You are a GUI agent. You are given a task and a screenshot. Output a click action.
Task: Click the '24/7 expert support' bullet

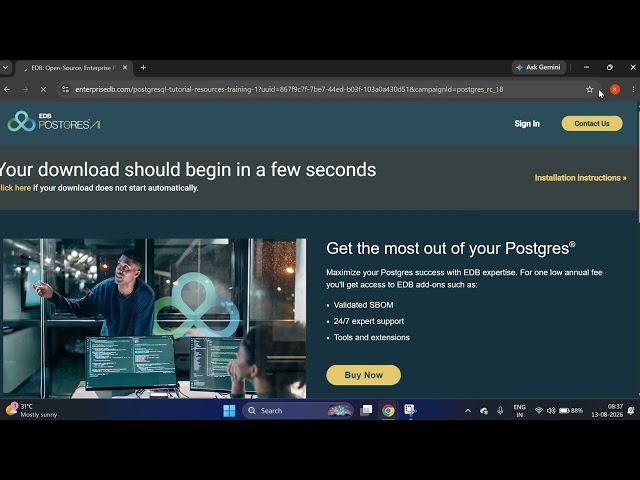pyautogui.click(x=369, y=321)
